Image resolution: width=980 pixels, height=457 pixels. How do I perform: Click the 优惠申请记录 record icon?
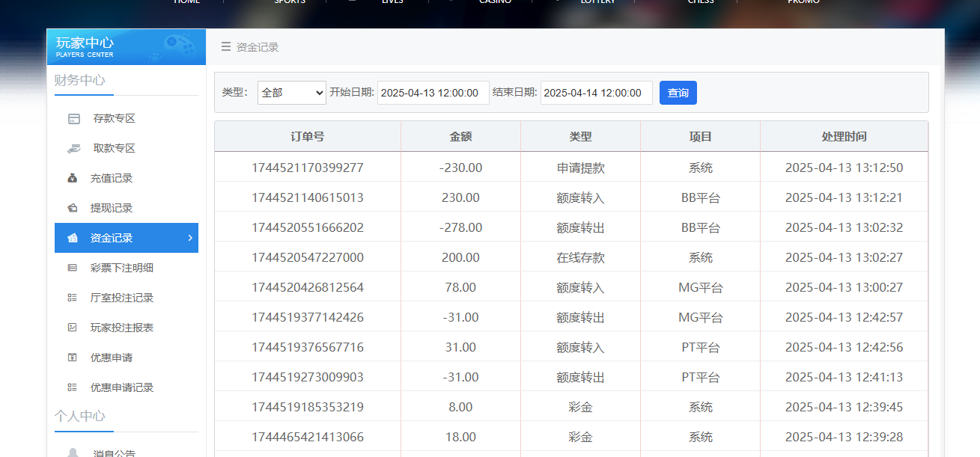pyautogui.click(x=73, y=387)
